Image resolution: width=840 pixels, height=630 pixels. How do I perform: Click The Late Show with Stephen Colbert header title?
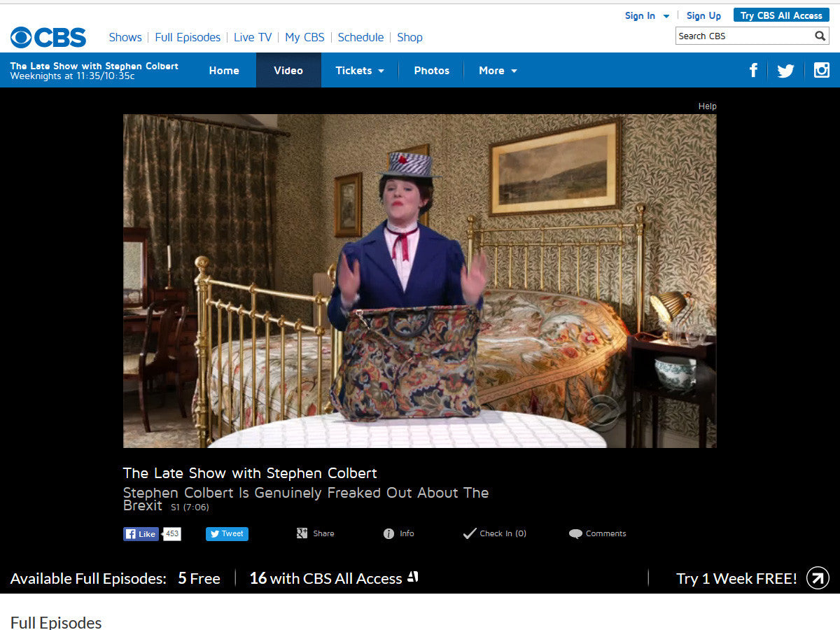94,66
